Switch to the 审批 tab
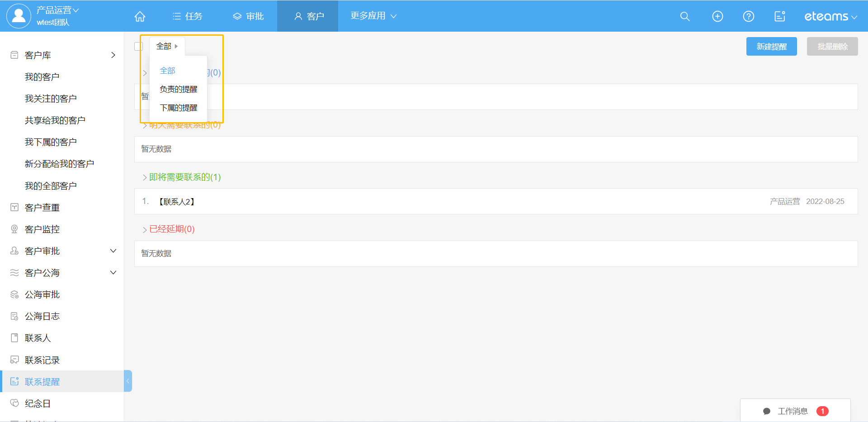The width and height of the screenshot is (868, 422). (248, 16)
